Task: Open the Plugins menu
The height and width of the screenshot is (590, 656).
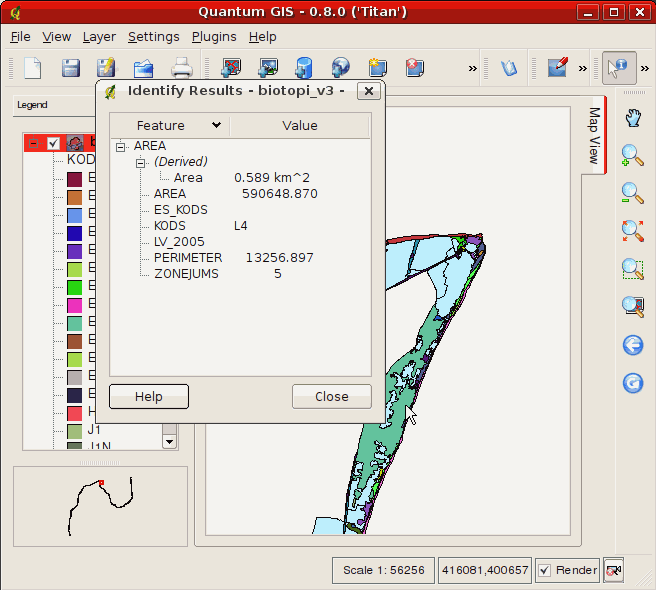Action: click(x=214, y=37)
